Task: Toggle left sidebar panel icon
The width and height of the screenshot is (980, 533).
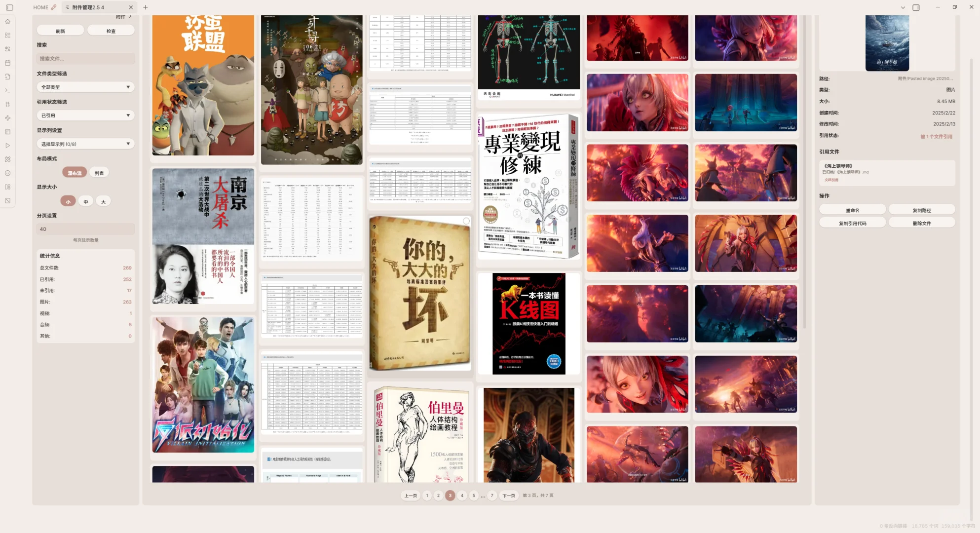Action: pyautogui.click(x=9, y=7)
